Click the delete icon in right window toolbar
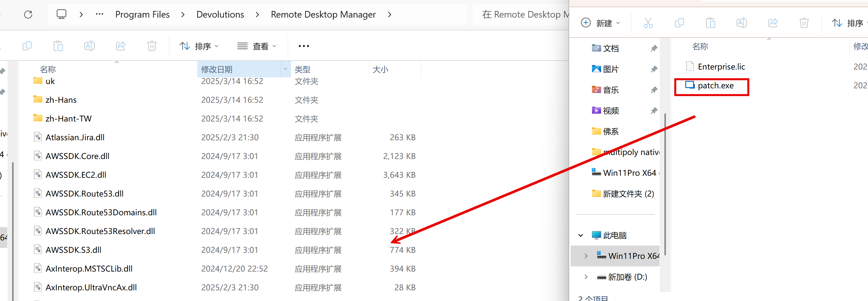The height and width of the screenshot is (301, 868). tap(804, 23)
